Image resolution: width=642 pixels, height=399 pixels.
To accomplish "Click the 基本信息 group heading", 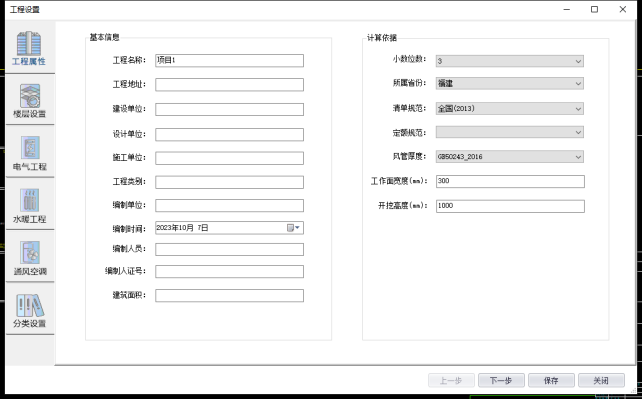I will [104, 37].
